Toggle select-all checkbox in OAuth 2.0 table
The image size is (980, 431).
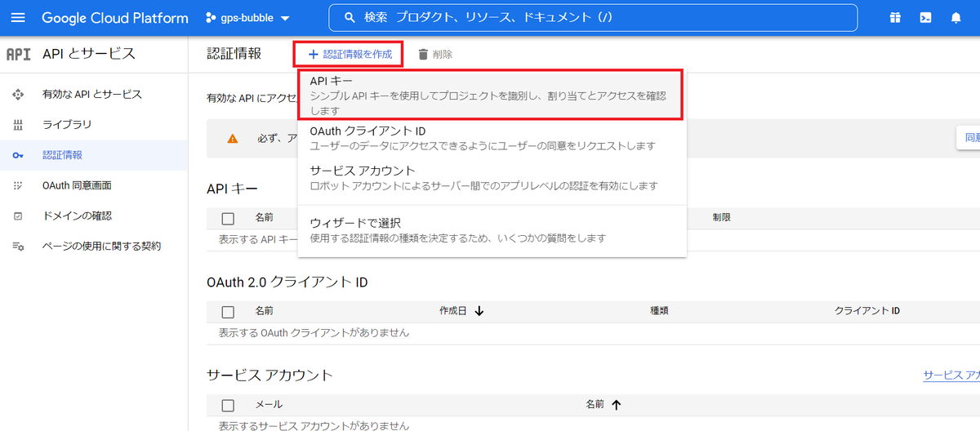pos(228,312)
